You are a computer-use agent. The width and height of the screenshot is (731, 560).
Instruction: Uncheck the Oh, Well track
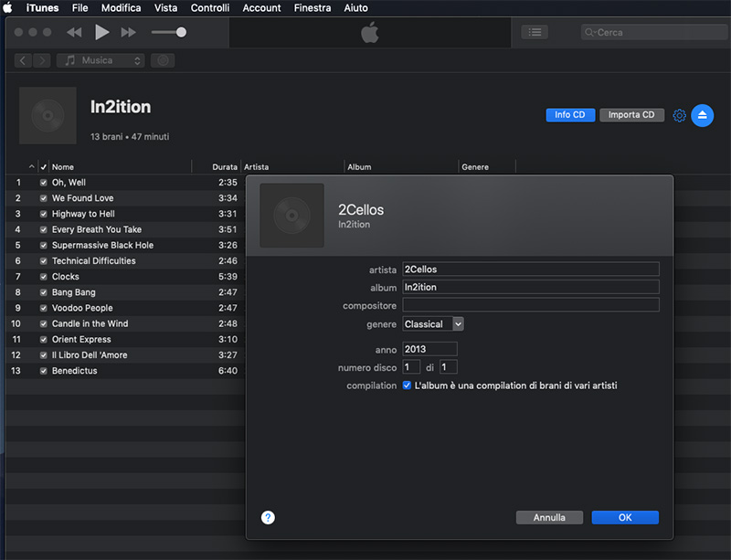pyautogui.click(x=43, y=183)
